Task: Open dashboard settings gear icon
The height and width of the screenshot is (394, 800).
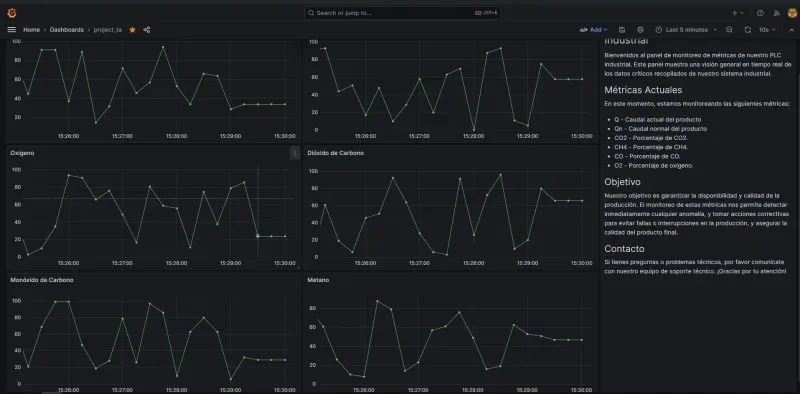Action: point(640,30)
